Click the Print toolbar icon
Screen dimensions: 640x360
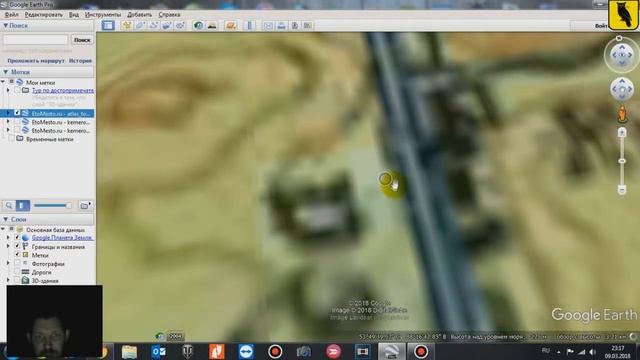click(281, 25)
